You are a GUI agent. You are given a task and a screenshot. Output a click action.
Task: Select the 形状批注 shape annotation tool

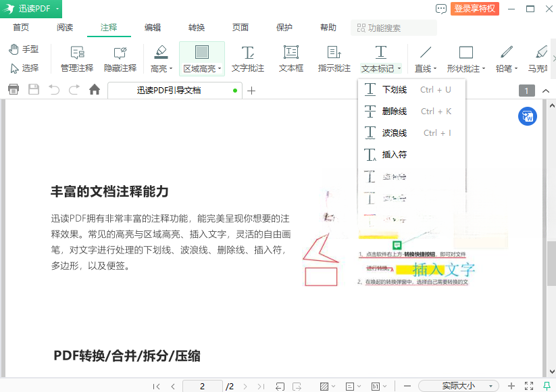point(466,53)
